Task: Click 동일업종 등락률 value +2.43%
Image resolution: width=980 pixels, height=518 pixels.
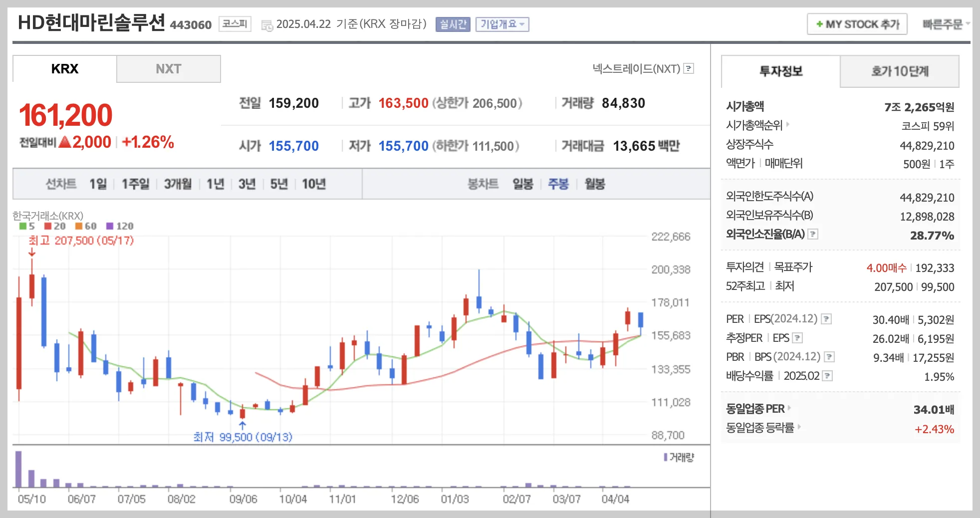Action: pyautogui.click(x=934, y=429)
